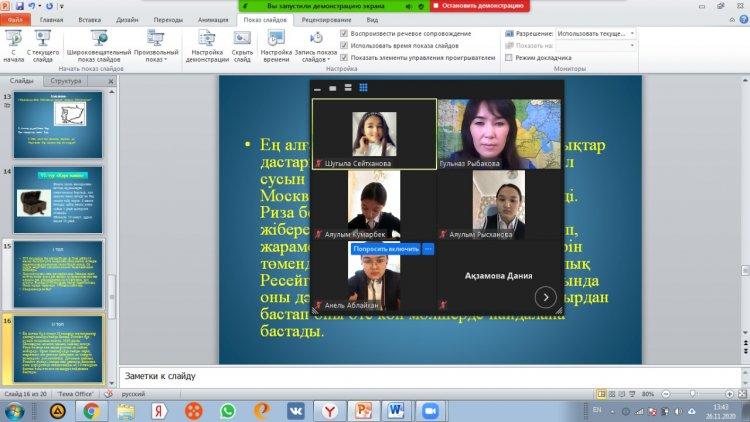
Task: Open Zoom from the Windows taskbar
Action: tap(431, 410)
